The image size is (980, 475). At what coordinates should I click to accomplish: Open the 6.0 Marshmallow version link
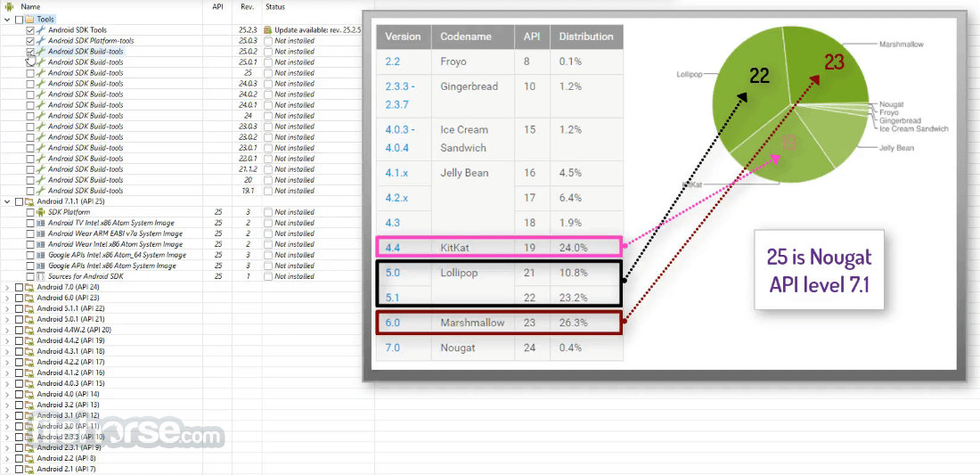(393, 323)
